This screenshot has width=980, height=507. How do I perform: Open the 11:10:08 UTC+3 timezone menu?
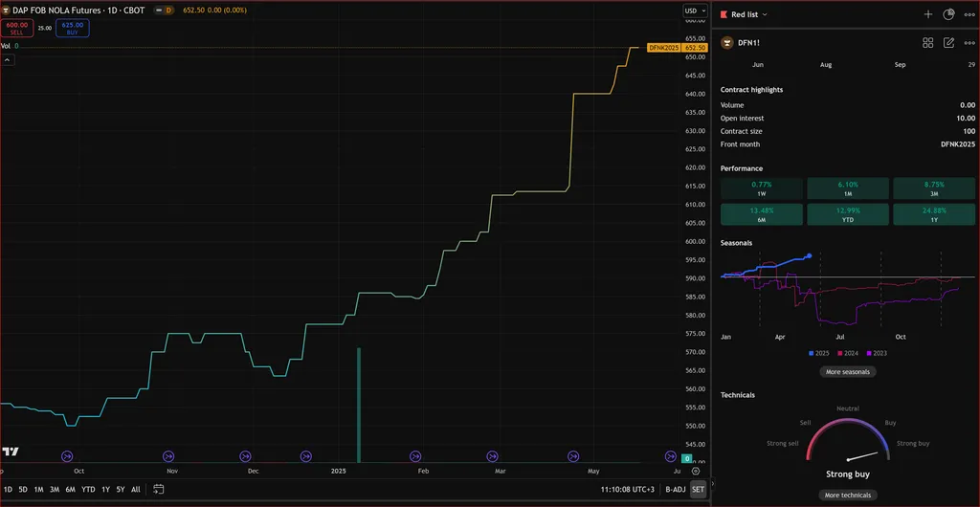(628, 490)
